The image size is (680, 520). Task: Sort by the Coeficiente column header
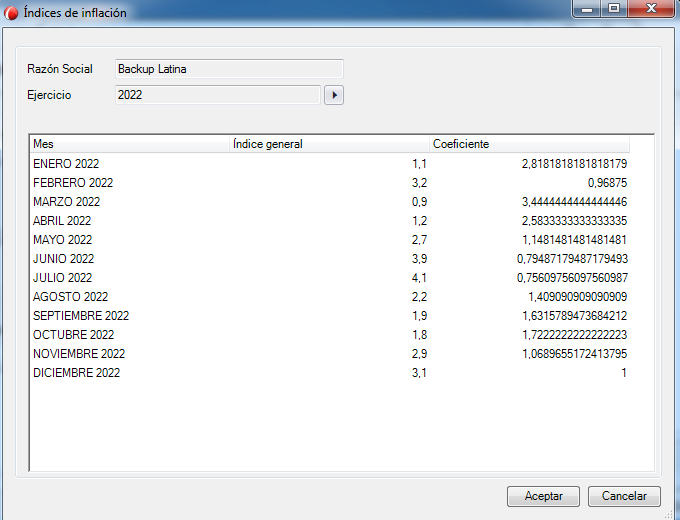(529, 144)
